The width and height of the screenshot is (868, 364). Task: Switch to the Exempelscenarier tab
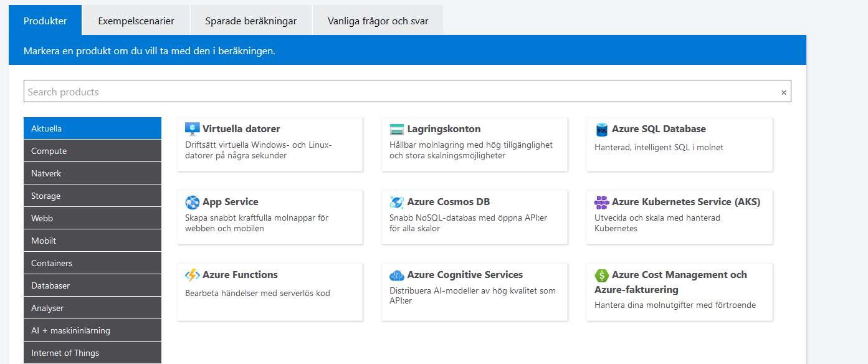pyautogui.click(x=136, y=21)
